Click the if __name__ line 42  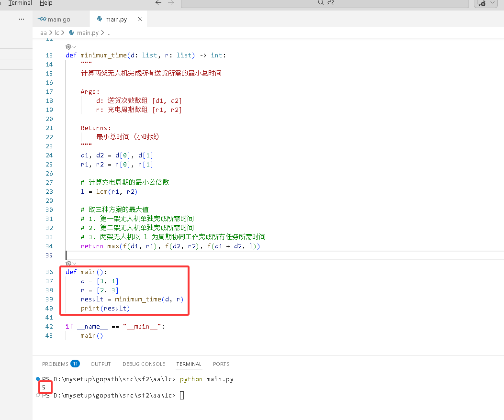coord(115,327)
